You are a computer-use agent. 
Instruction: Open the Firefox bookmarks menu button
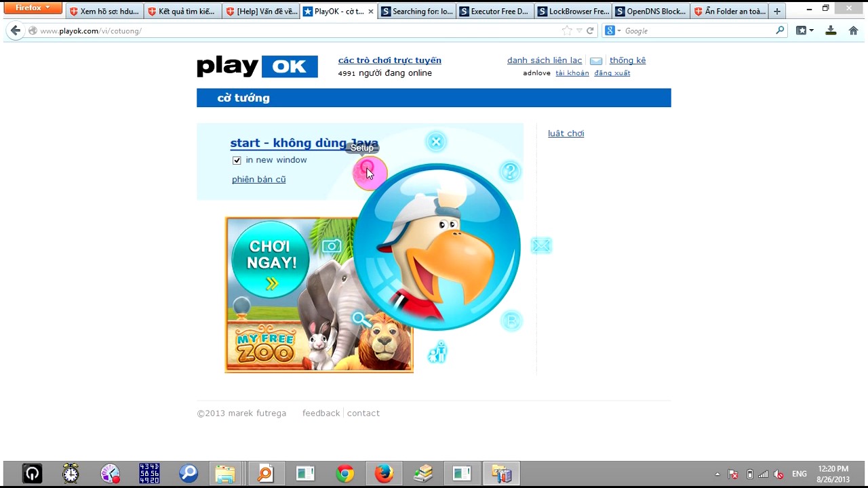click(x=804, y=30)
